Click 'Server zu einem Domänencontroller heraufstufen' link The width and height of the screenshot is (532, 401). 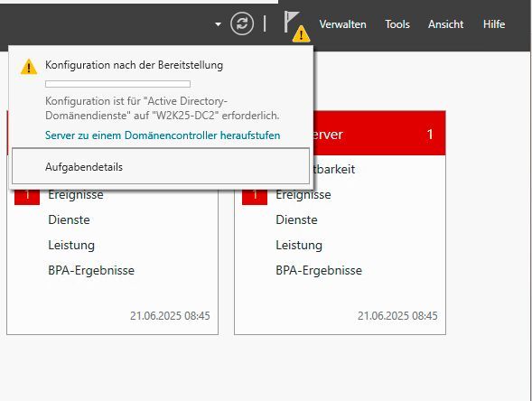click(163, 135)
